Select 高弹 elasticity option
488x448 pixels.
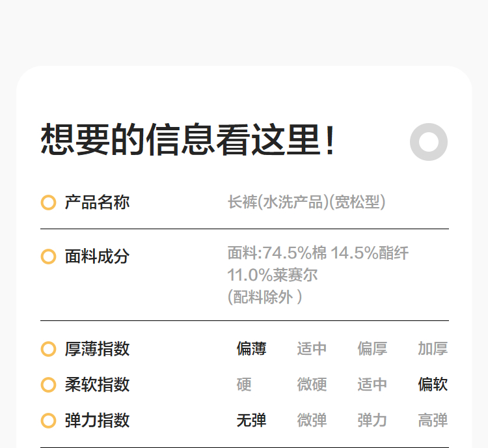pyautogui.click(x=433, y=421)
